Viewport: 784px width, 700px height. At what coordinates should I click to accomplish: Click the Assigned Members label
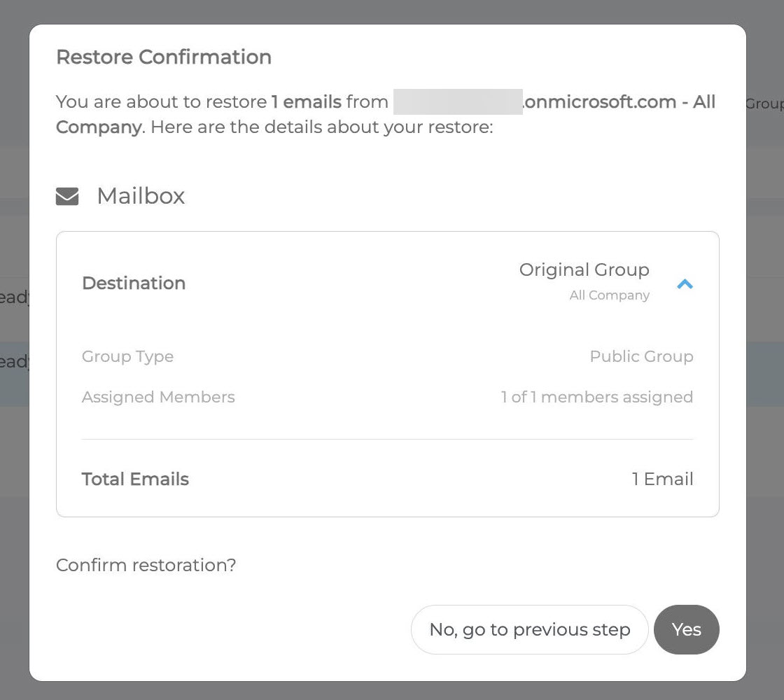click(158, 397)
